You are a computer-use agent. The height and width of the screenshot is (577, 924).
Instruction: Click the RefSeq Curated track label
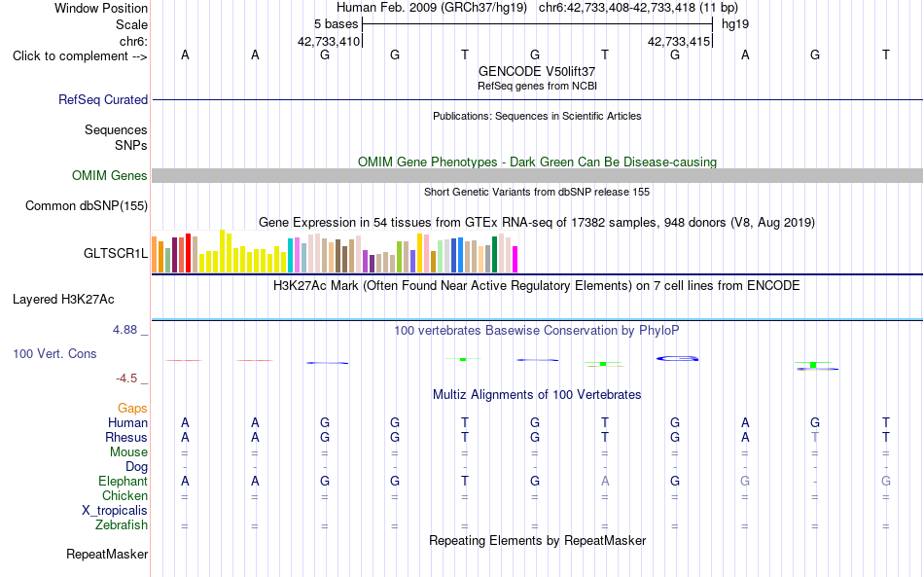(x=102, y=99)
